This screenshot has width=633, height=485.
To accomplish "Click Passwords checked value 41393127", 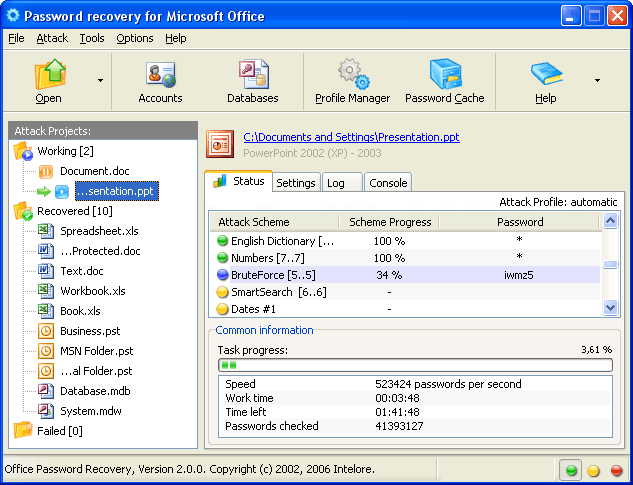I will pos(399,426).
